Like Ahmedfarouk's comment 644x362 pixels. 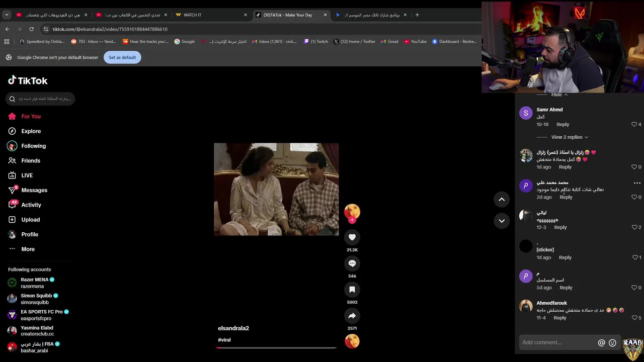(x=634, y=318)
